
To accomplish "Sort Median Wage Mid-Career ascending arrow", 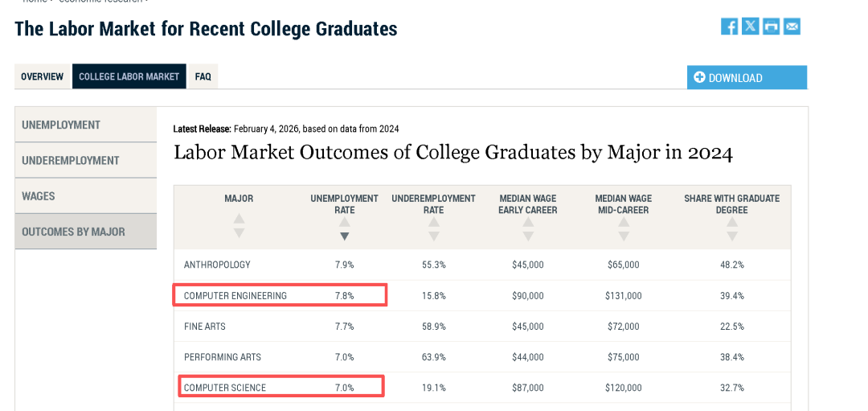I will coord(624,222).
